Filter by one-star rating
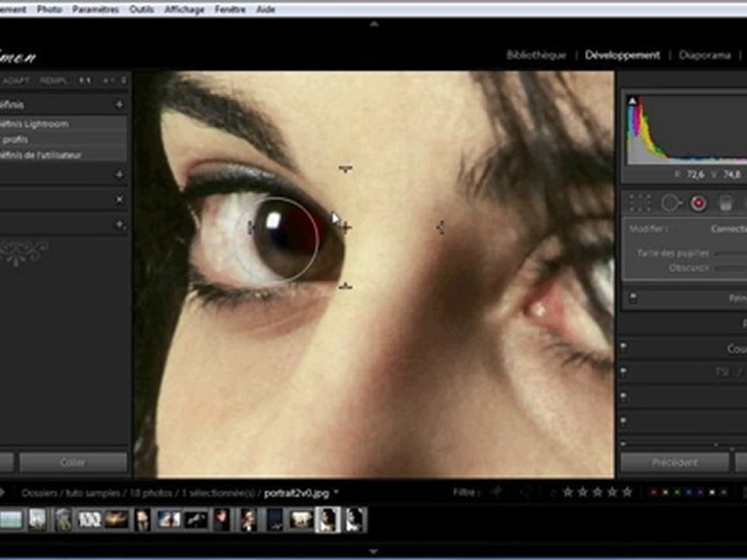747x560 pixels. [567, 492]
